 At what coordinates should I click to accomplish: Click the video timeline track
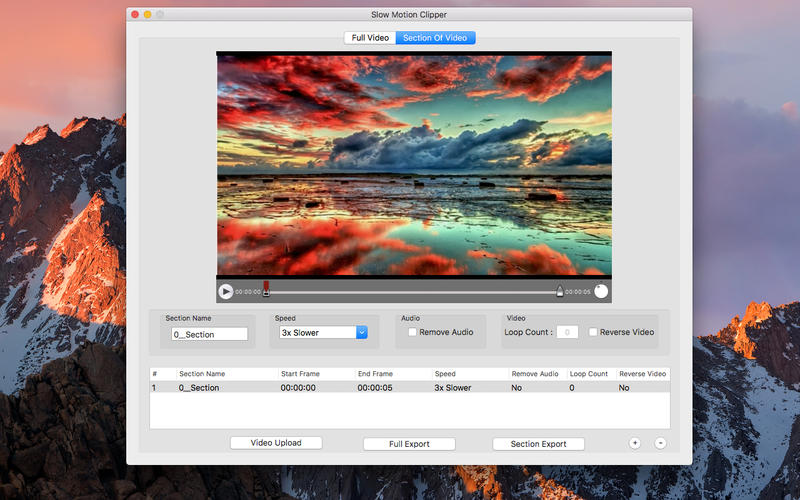point(412,292)
